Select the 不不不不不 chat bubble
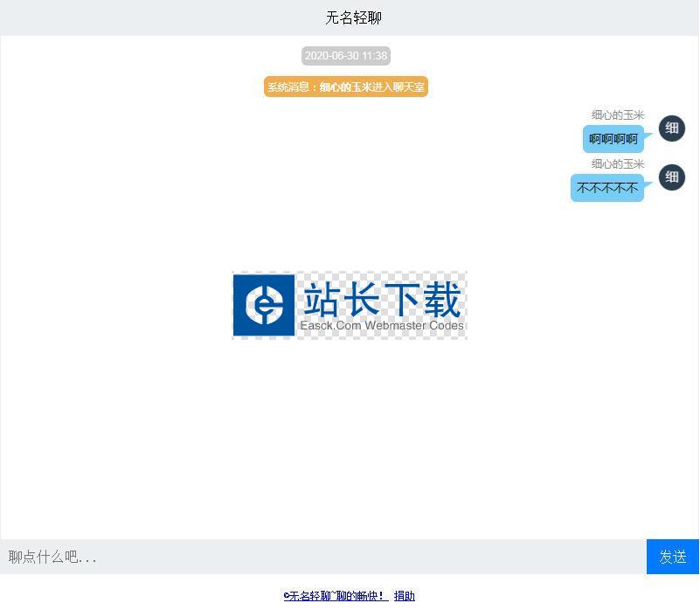 [607, 188]
